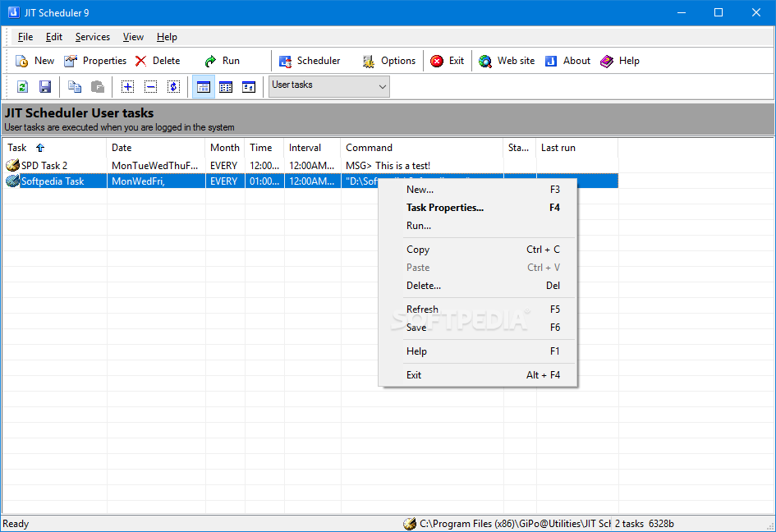This screenshot has width=776, height=532.
Task: Open the File menu
Action: pos(25,37)
